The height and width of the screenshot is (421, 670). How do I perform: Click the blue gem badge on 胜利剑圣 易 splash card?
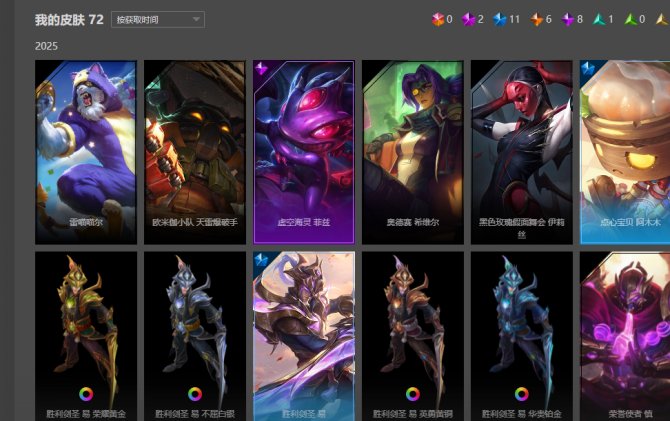[261, 259]
